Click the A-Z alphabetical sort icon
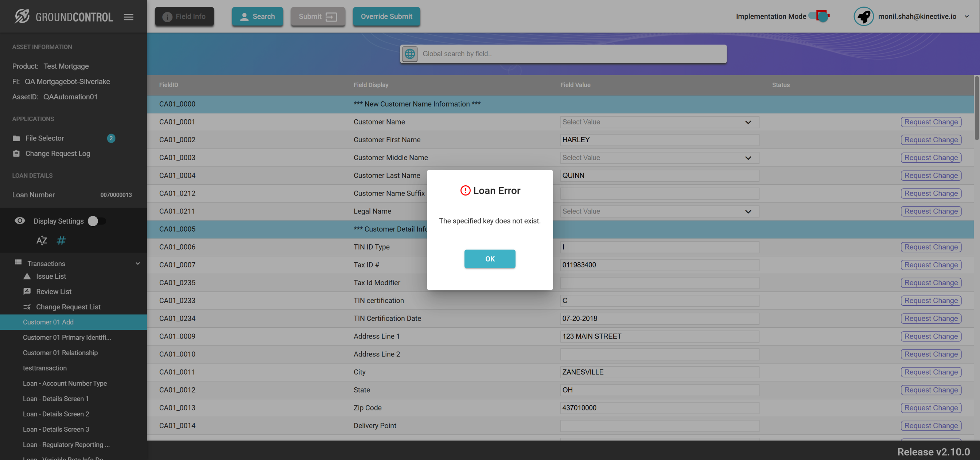 (x=42, y=240)
